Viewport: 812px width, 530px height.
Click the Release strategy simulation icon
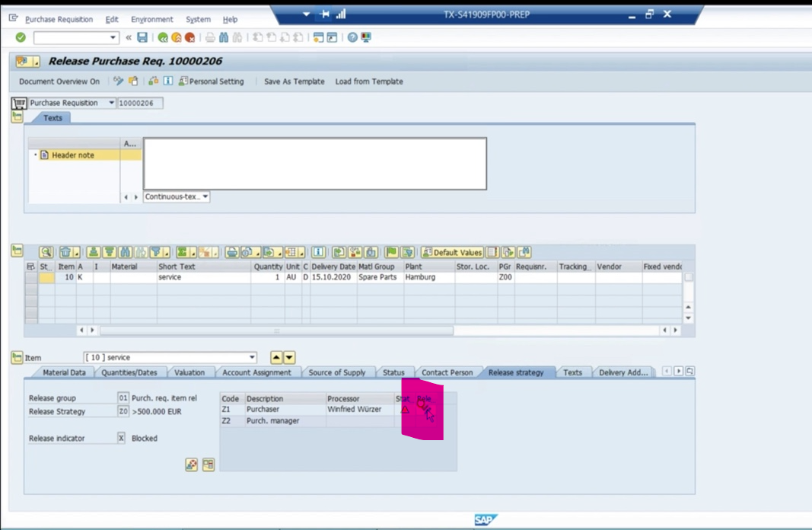[x=192, y=465]
